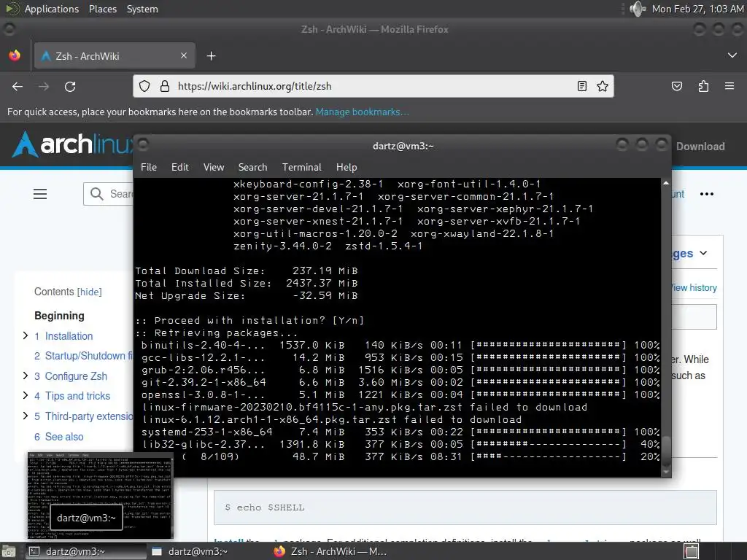The width and height of the screenshot is (747, 560).
Task: Reload the ArchWiki page
Action: point(70,86)
